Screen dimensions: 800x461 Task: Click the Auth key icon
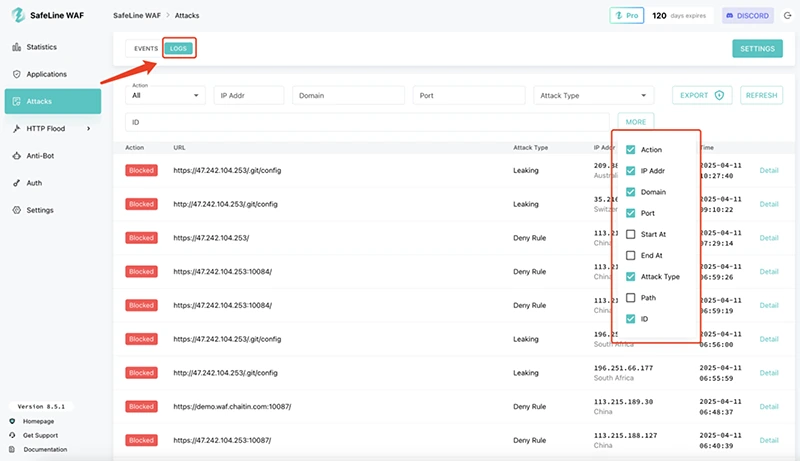[x=16, y=183]
